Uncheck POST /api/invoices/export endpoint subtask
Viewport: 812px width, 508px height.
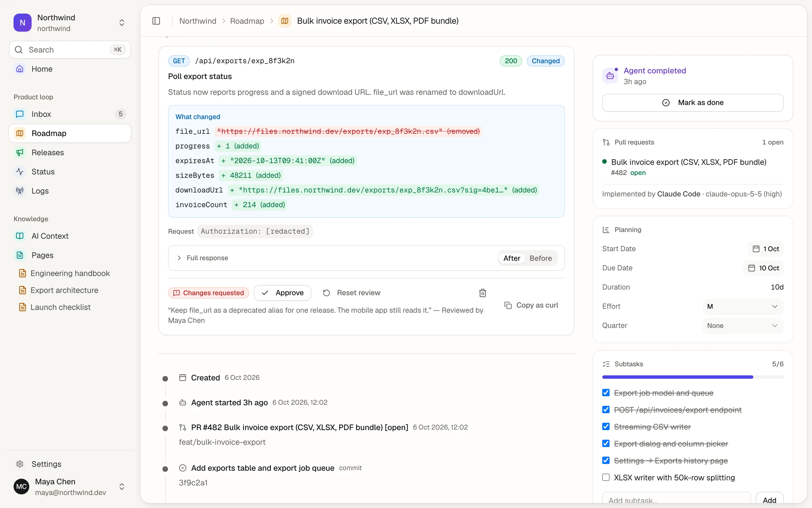(x=606, y=410)
